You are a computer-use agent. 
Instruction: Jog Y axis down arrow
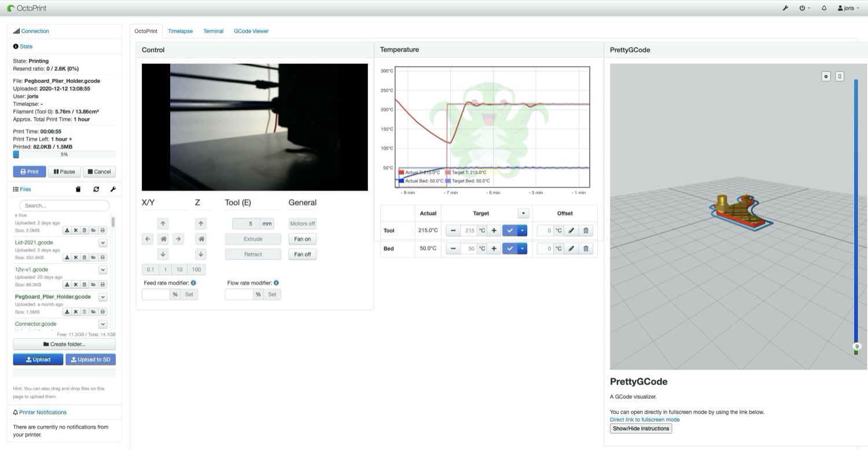click(163, 254)
